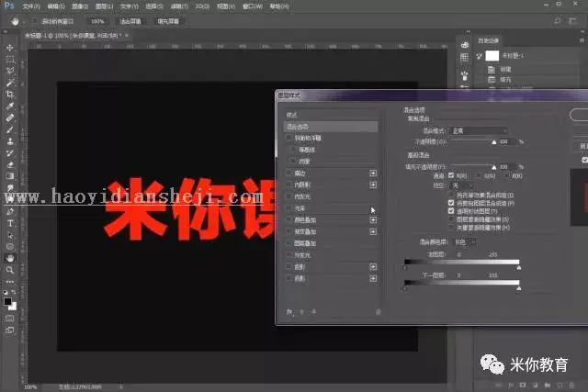The height and width of the screenshot is (392, 588).
Task: Enable the 描边 (Stroke) style checkbox
Action: [288, 173]
